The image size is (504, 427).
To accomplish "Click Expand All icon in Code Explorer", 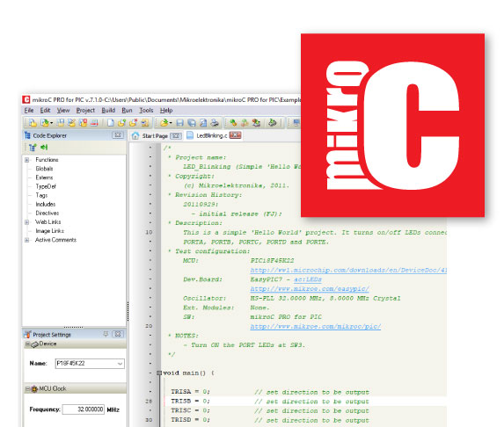I will point(33,148).
